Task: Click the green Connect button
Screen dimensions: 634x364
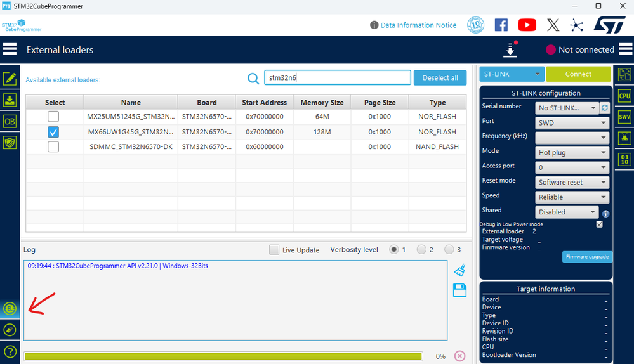Action: click(x=578, y=74)
